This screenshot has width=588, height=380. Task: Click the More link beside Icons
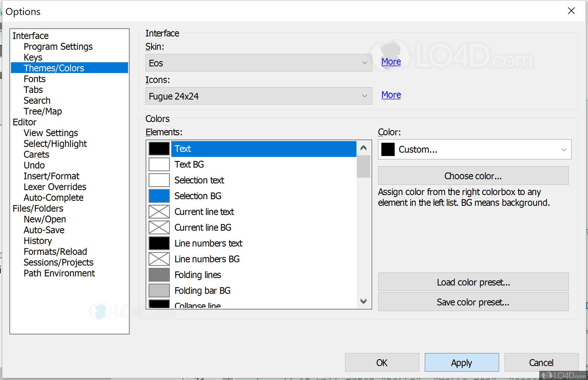coord(391,95)
